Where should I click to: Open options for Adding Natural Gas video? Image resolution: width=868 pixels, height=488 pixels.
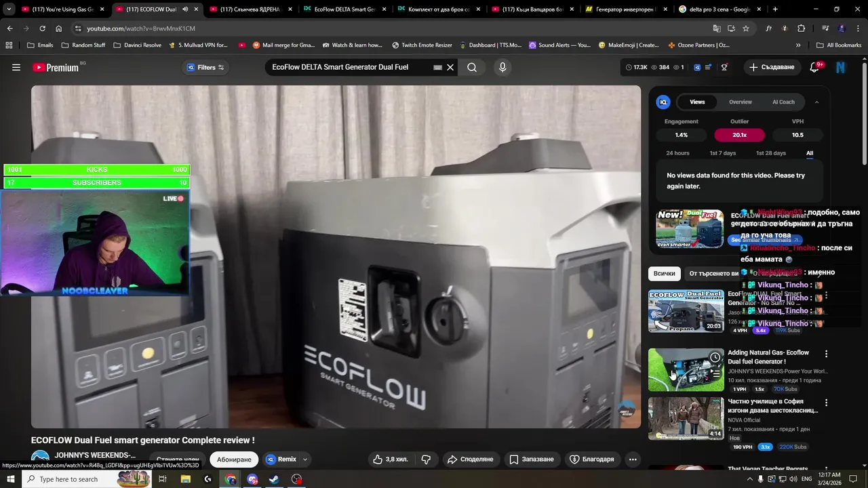(x=826, y=354)
